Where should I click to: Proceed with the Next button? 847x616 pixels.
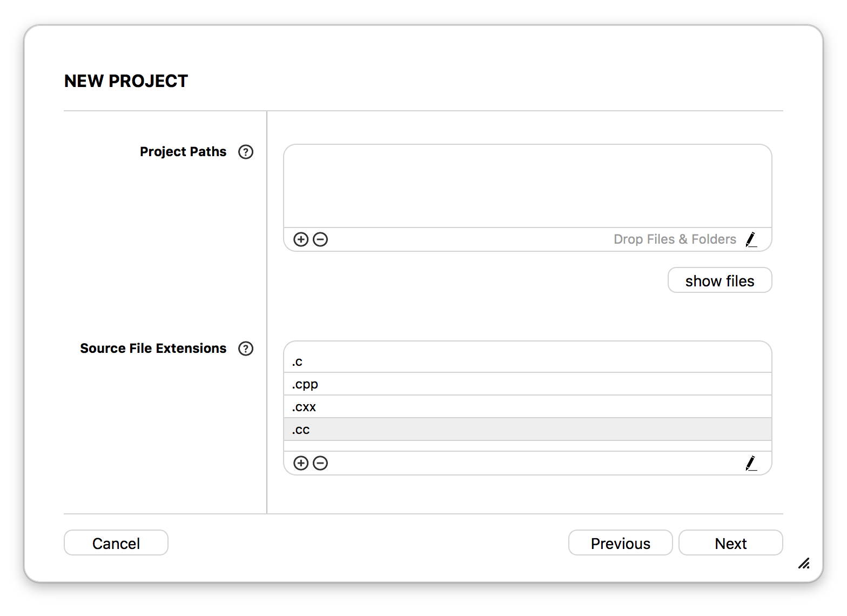(x=731, y=543)
